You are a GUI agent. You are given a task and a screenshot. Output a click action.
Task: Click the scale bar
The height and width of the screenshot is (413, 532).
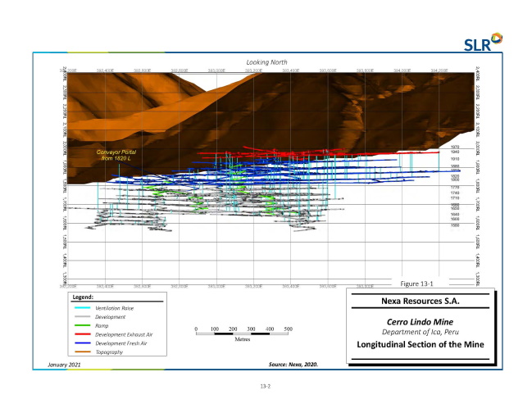coord(242,334)
